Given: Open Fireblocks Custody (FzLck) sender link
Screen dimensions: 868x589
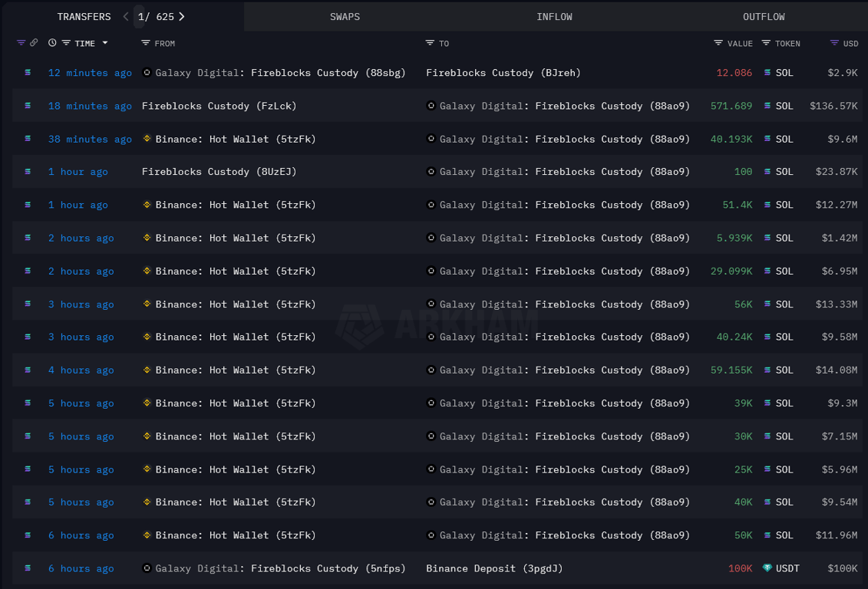Looking at the screenshot, I should point(219,106).
